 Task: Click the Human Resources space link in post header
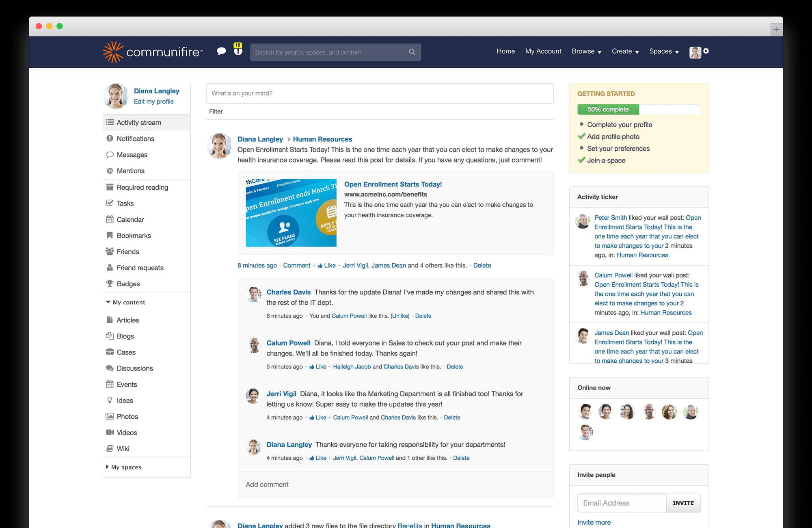tap(322, 139)
